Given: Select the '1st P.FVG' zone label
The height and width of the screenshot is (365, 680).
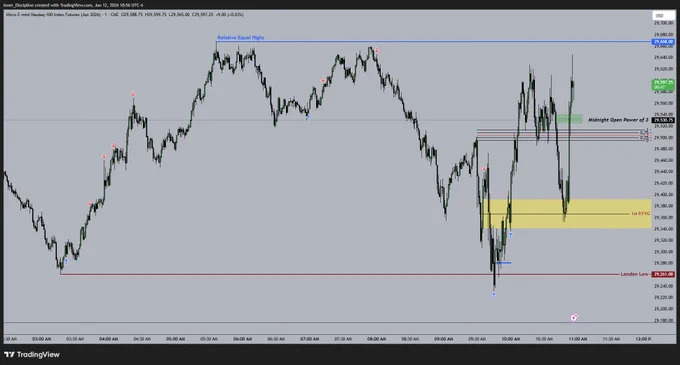Looking at the screenshot, I should pos(641,214).
